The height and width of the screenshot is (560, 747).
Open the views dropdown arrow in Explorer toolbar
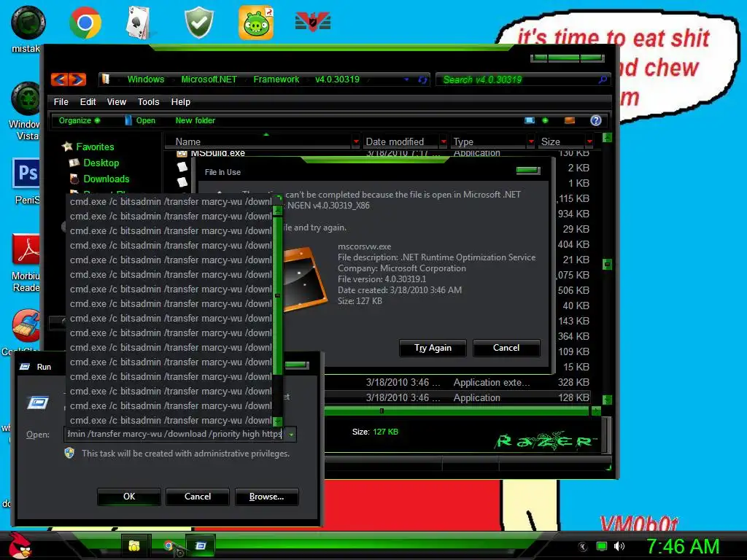[x=545, y=120]
